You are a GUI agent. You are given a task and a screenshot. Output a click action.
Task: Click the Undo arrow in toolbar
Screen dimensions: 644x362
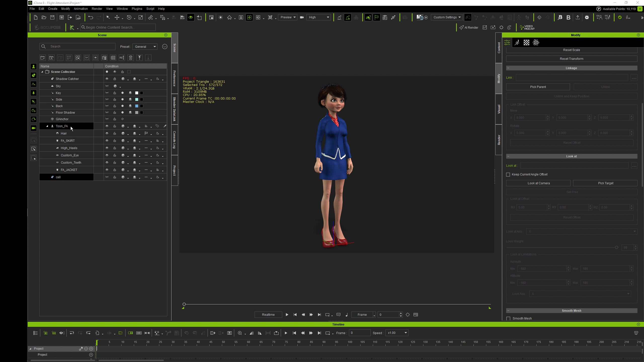coord(91,17)
